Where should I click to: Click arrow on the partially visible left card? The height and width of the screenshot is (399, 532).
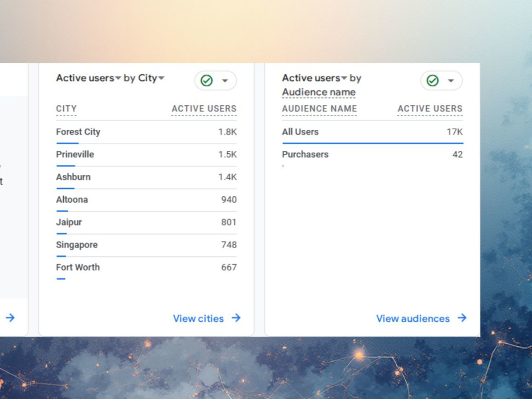click(x=10, y=318)
